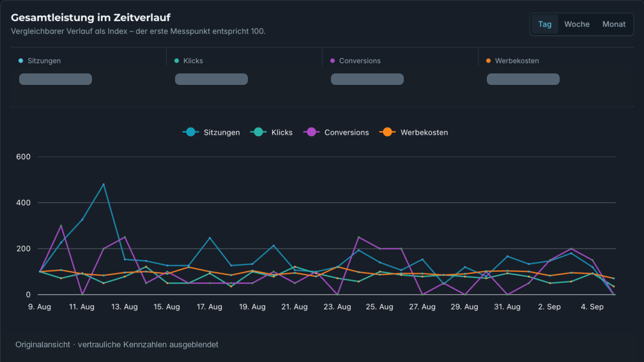
Task: Click the '23. Aug' x-axis label
Action: [337, 306]
